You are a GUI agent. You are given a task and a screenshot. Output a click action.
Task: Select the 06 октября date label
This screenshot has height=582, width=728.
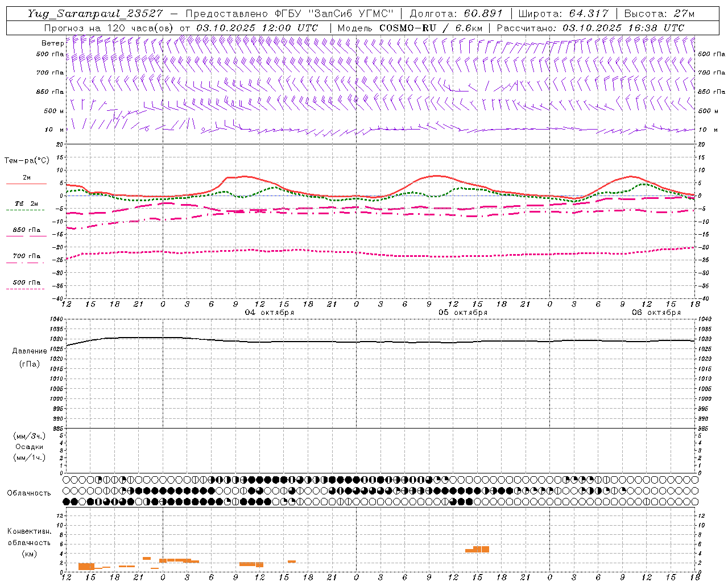coord(656,313)
